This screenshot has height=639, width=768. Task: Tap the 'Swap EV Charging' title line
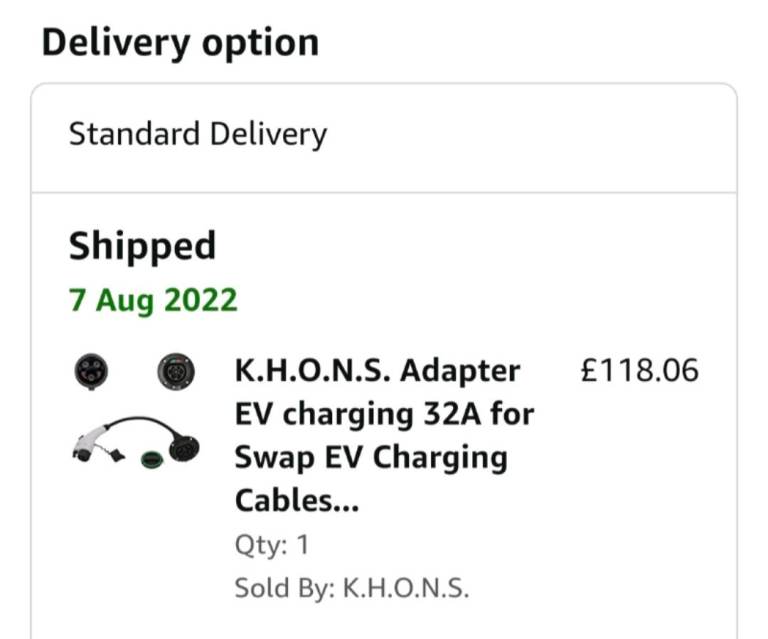(371, 458)
